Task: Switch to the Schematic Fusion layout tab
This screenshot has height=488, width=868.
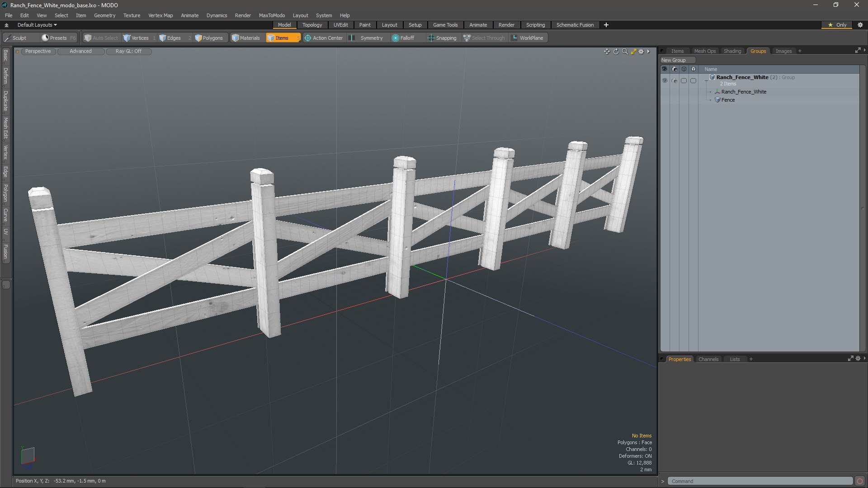Action: tap(575, 25)
